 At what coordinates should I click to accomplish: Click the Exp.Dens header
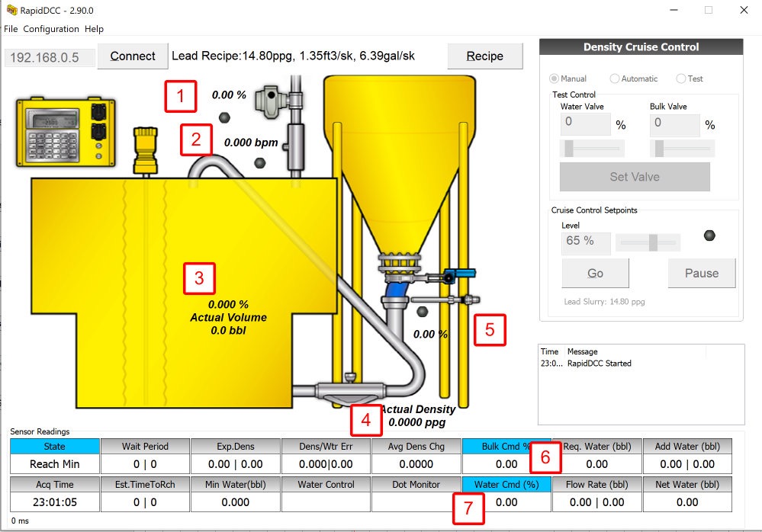(x=235, y=446)
